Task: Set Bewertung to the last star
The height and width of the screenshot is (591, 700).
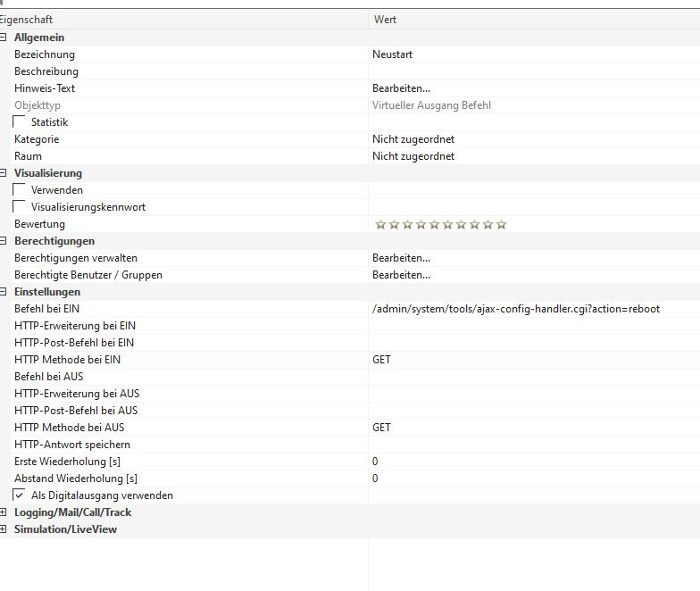Action: pos(501,225)
